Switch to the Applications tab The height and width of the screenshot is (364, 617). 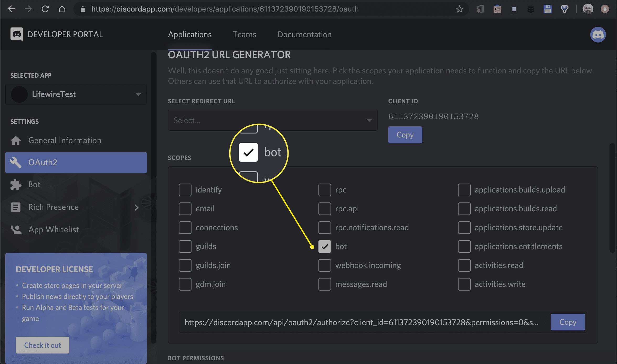(190, 34)
